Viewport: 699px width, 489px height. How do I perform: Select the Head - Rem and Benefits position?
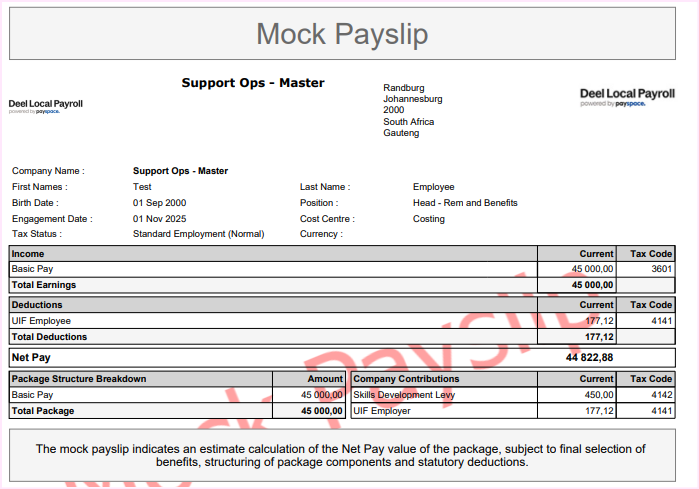tap(465, 203)
